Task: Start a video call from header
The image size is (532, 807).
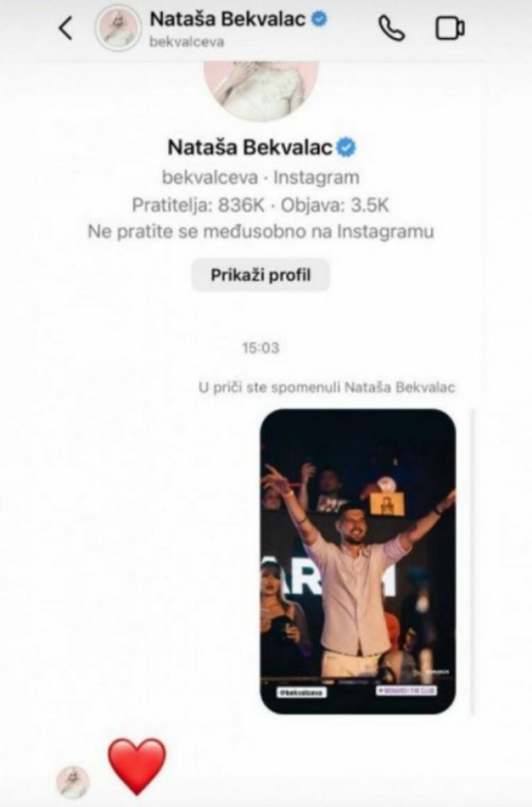Action: click(450, 28)
